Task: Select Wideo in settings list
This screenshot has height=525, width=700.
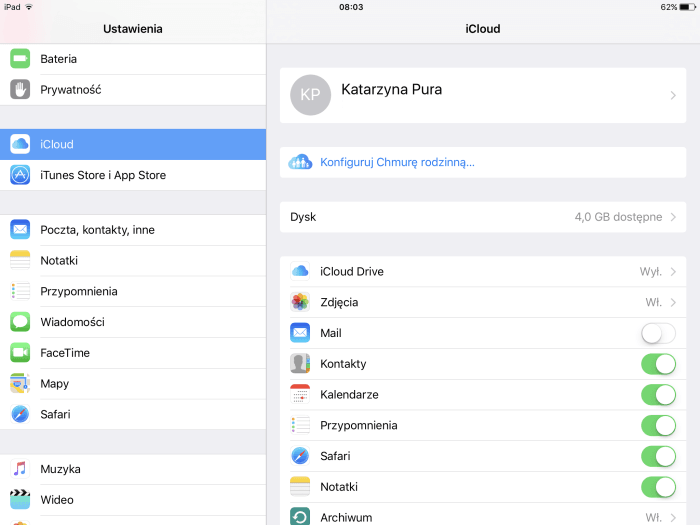Action: [133, 500]
